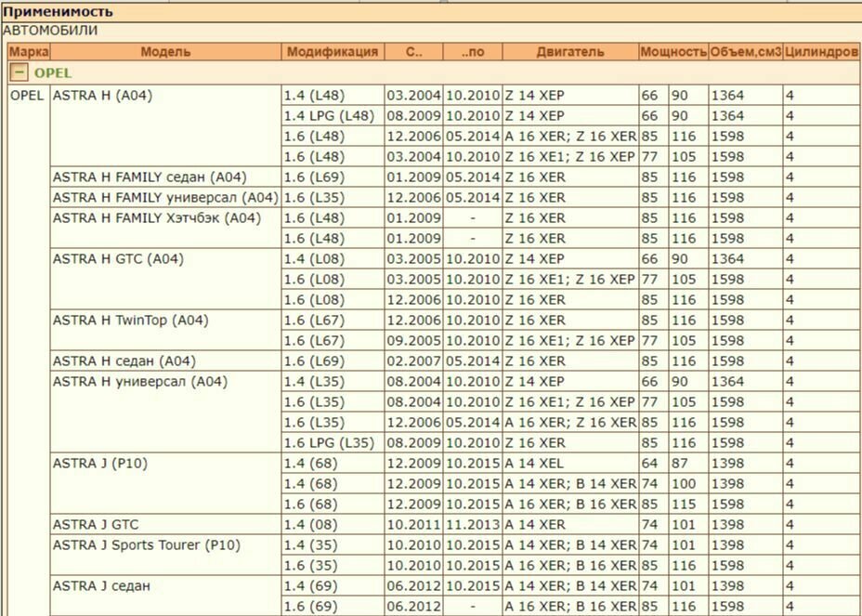Click power value 115 hp cell
The height and width of the screenshot is (616, 862).
(687, 505)
